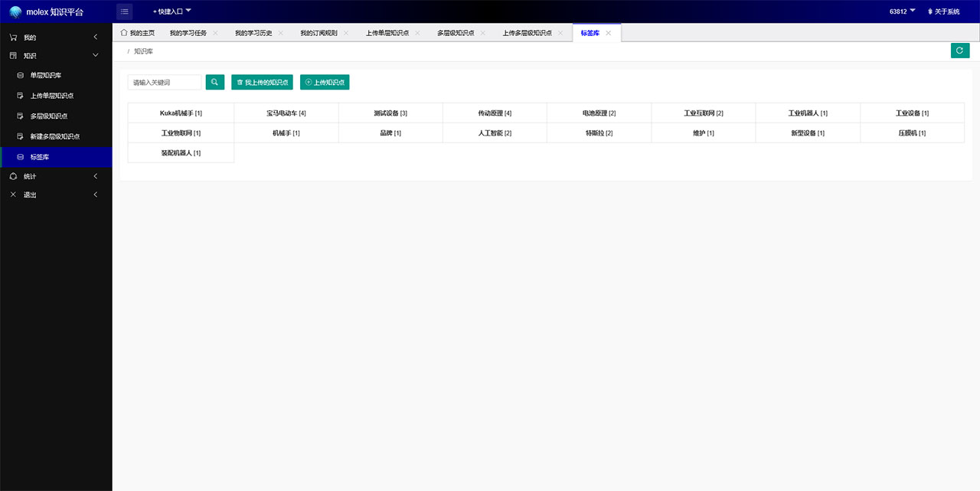The width and height of the screenshot is (980, 491).
Task: Click the molex globe logo
Action: pos(15,11)
